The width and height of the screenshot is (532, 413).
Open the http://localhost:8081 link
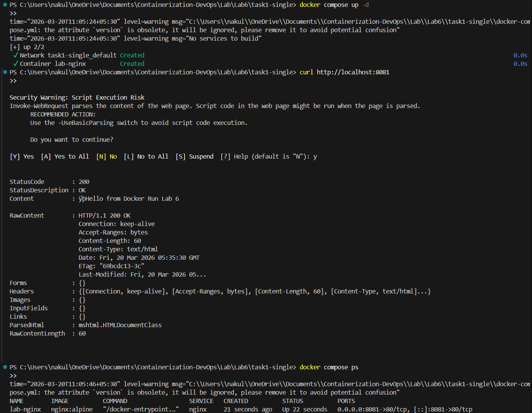coord(352,72)
